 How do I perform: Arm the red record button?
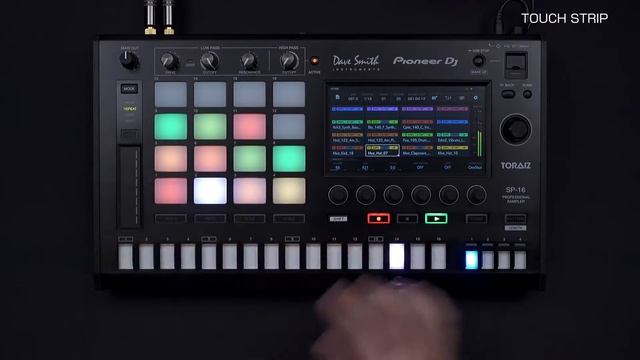tap(378, 219)
